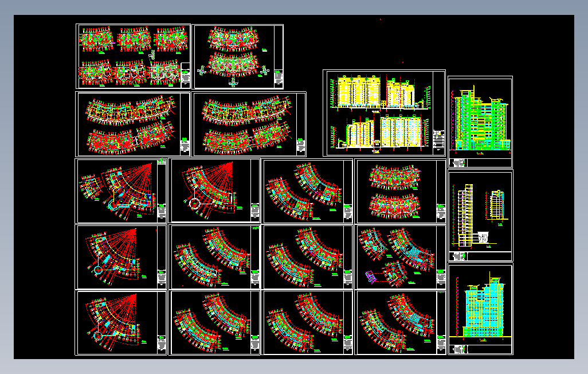Click the magenta detail drawing in the four-piece sheet
The height and width of the screenshot is (374, 588).
[x=371, y=277]
